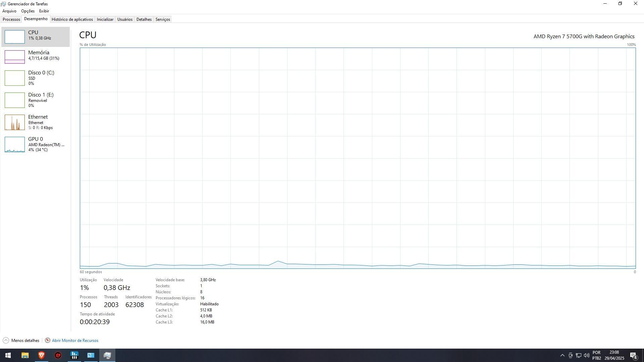This screenshot has height=362, width=644.
Task: Switch to the Processos tab
Action: [11, 19]
